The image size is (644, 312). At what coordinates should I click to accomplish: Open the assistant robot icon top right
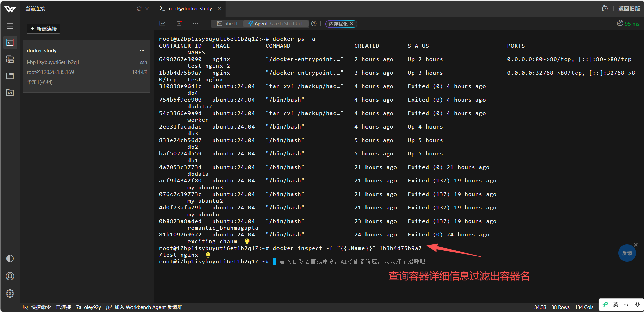[605, 8]
